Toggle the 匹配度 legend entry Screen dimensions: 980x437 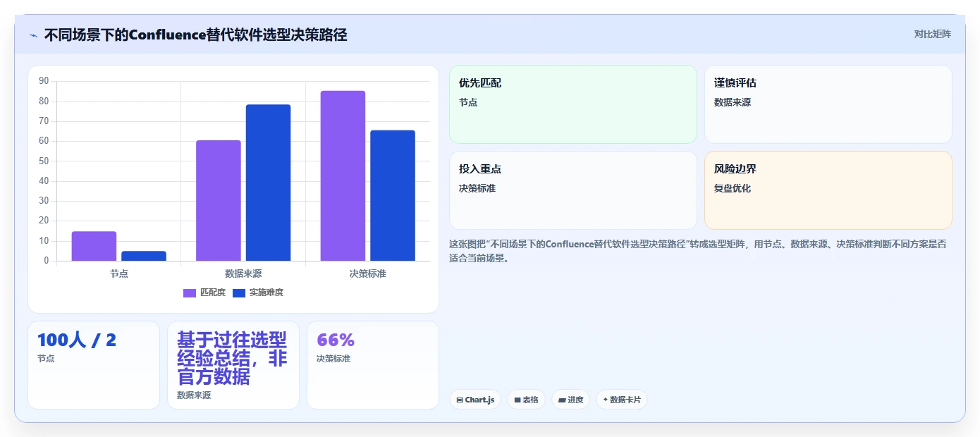tap(204, 293)
